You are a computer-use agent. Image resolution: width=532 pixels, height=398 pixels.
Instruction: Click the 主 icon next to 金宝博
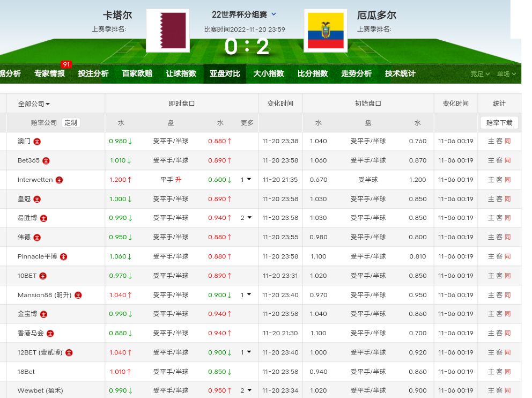pos(44,314)
